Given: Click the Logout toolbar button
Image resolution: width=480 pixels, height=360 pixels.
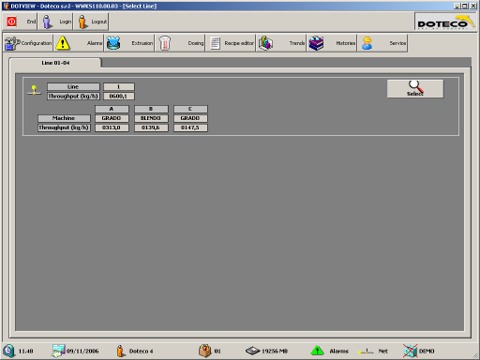Looking at the screenshot, I should tap(91, 22).
